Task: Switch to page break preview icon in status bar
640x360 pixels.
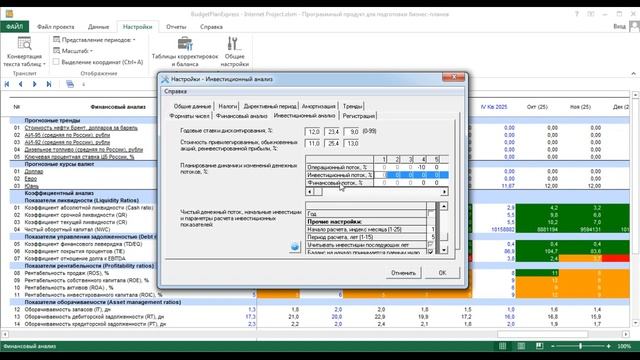Action: coord(539,346)
